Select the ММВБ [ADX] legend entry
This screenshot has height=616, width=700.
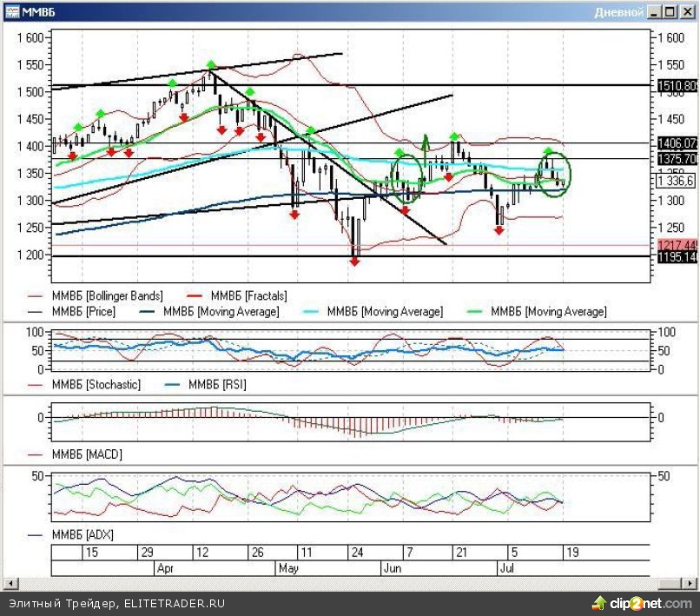tap(83, 534)
